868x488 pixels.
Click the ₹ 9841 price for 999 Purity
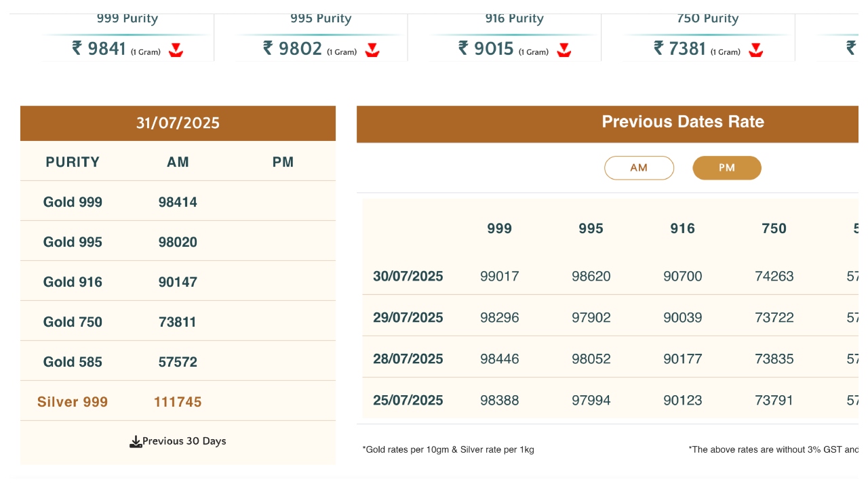coord(99,48)
